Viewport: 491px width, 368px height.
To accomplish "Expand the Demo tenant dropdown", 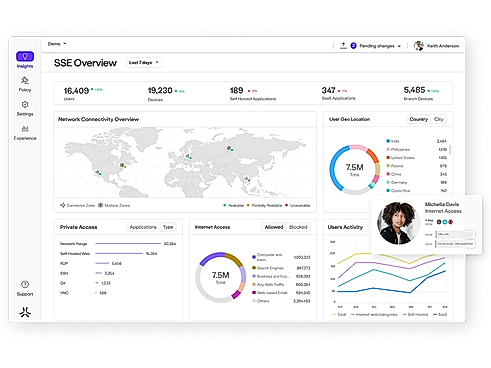I will click(x=57, y=44).
